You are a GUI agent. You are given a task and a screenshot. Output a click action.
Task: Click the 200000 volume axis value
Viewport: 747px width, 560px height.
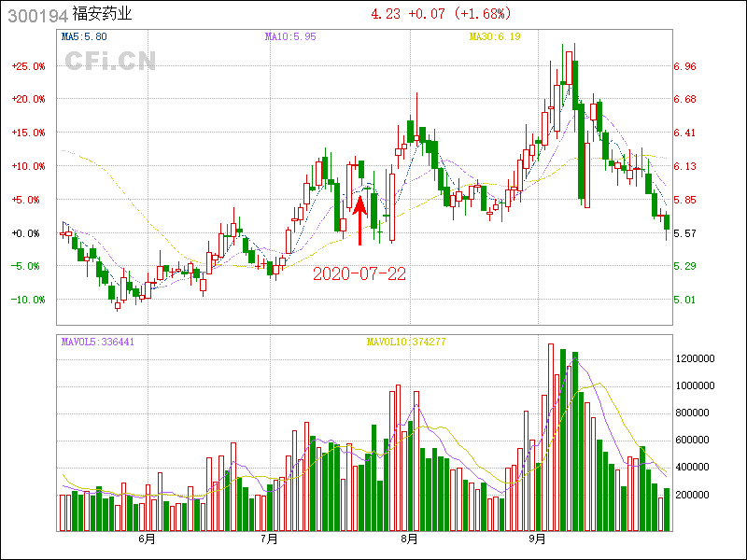pyautogui.click(x=692, y=495)
